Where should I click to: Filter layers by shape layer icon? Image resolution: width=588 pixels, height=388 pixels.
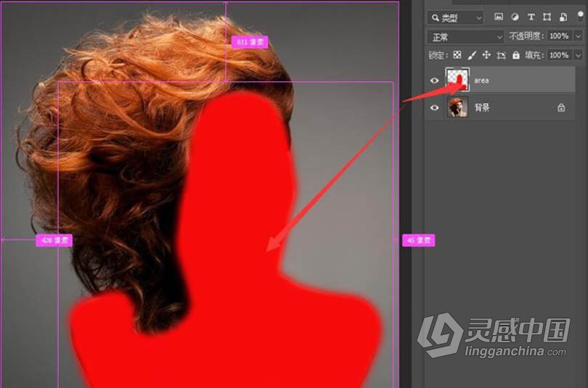click(547, 17)
